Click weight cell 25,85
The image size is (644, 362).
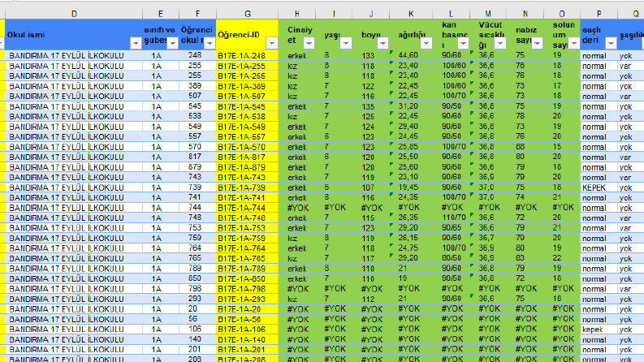coord(411,147)
